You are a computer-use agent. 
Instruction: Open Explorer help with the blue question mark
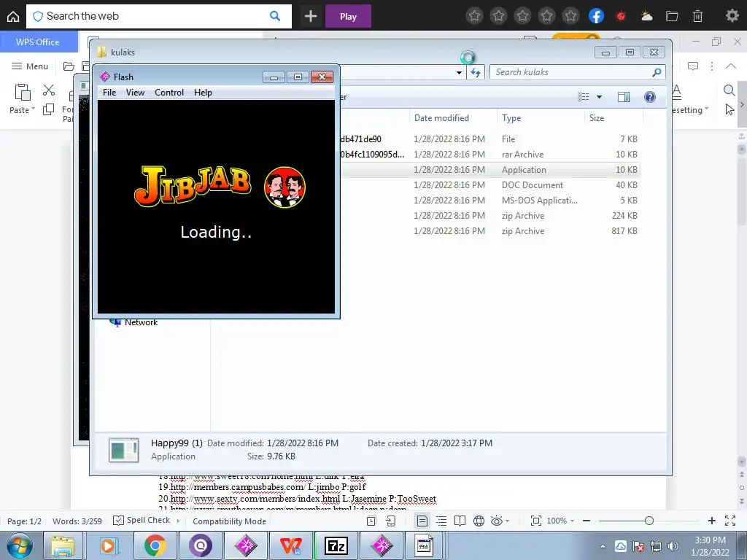(650, 97)
